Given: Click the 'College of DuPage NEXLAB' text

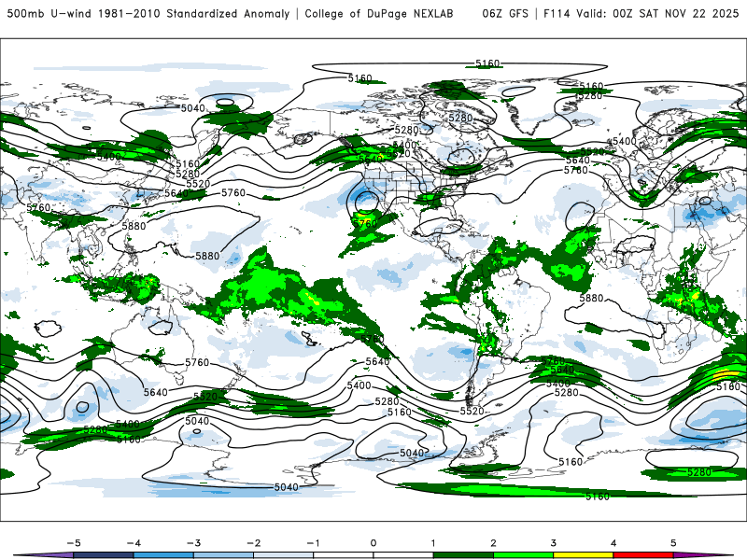Looking at the screenshot, I should pyautogui.click(x=379, y=13).
